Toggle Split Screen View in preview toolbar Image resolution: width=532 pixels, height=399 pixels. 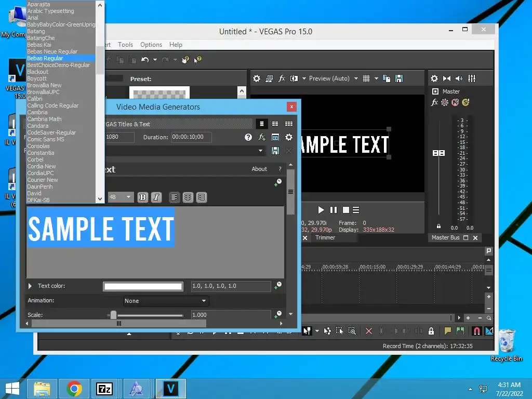(294, 79)
